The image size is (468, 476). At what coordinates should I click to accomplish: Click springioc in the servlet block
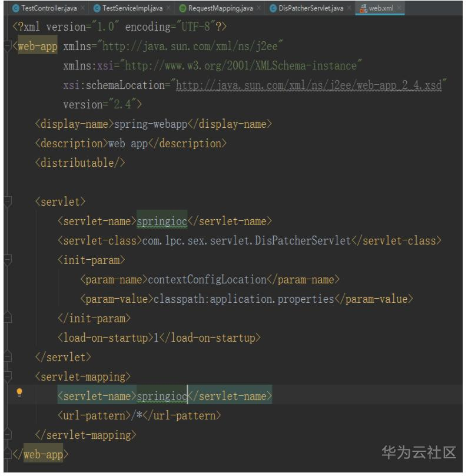coord(162,222)
